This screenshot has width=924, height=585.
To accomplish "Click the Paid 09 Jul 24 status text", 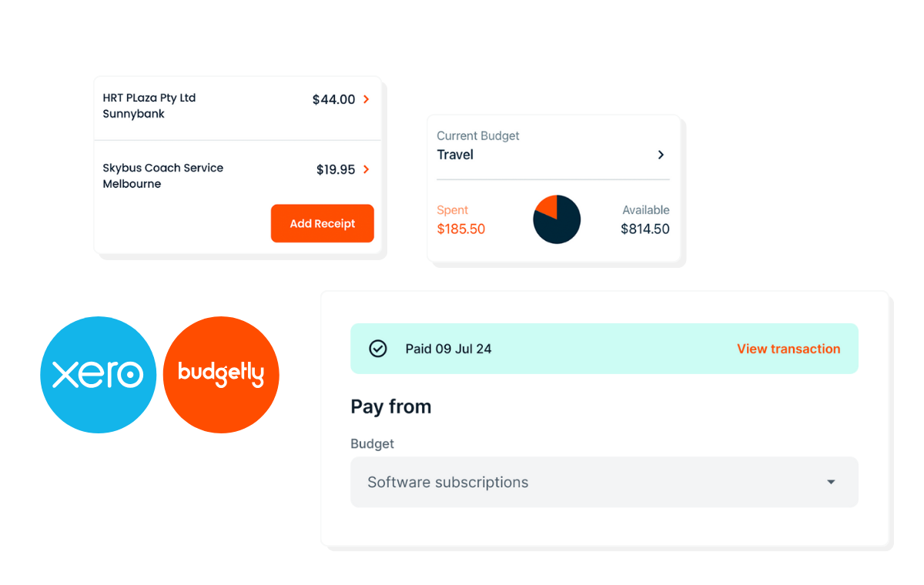I will pyautogui.click(x=448, y=349).
